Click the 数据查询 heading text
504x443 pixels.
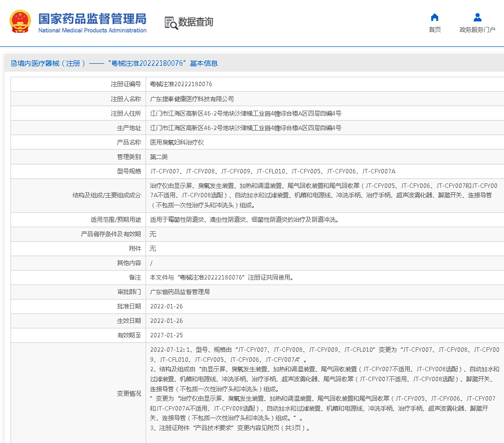click(x=195, y=22)
